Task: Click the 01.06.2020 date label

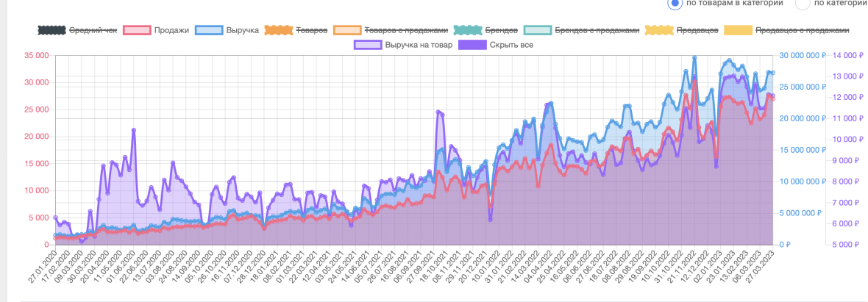Action: click(x=121, y=267)
